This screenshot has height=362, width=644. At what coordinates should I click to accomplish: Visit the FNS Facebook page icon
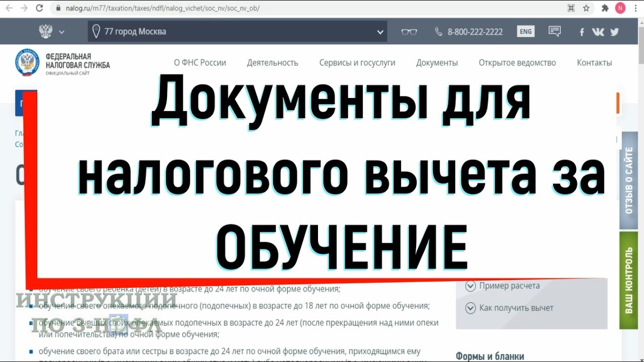[x=582, y=32]
